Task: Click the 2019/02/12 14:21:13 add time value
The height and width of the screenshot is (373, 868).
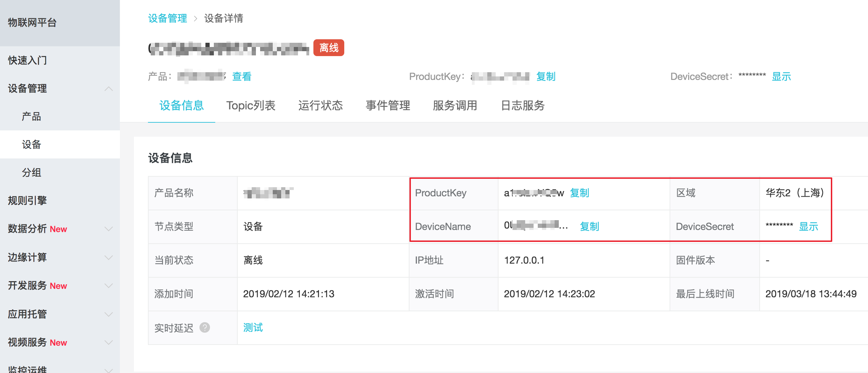Action: click(289, 294)
